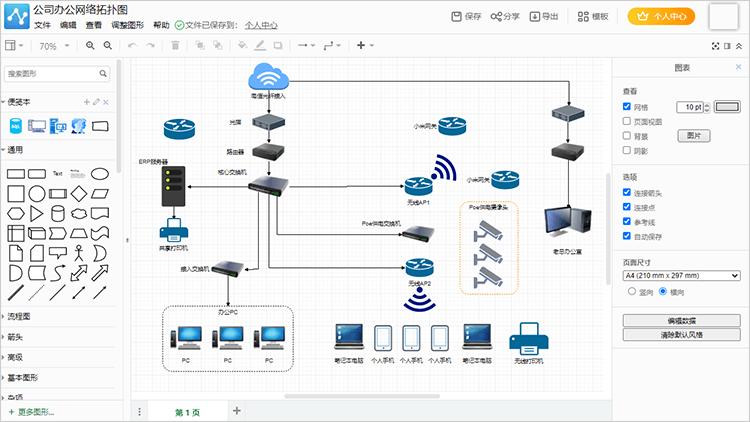Open the A4 page size dropdown
This screenshot has height=422, width=750.
pos(681,275)
